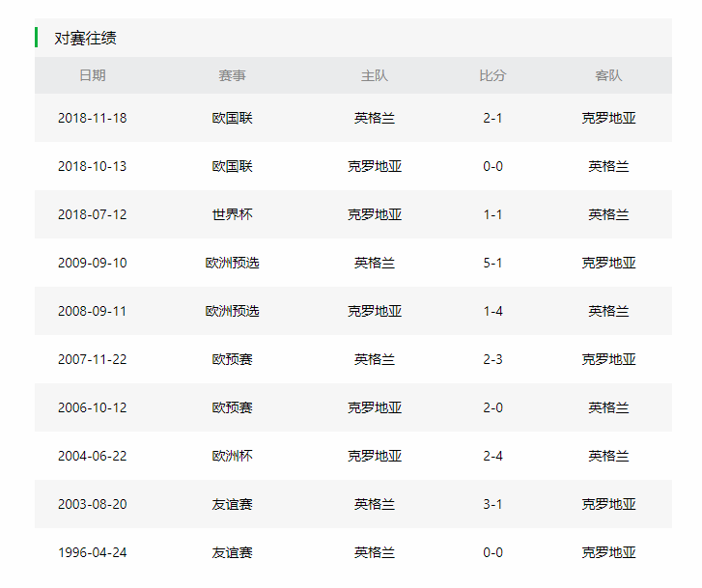Image resolution: width=702 pixels, height=588 pixels.
Task: Click away team 克罗地亚 on 2003-08-20
Action: [608, 504]
